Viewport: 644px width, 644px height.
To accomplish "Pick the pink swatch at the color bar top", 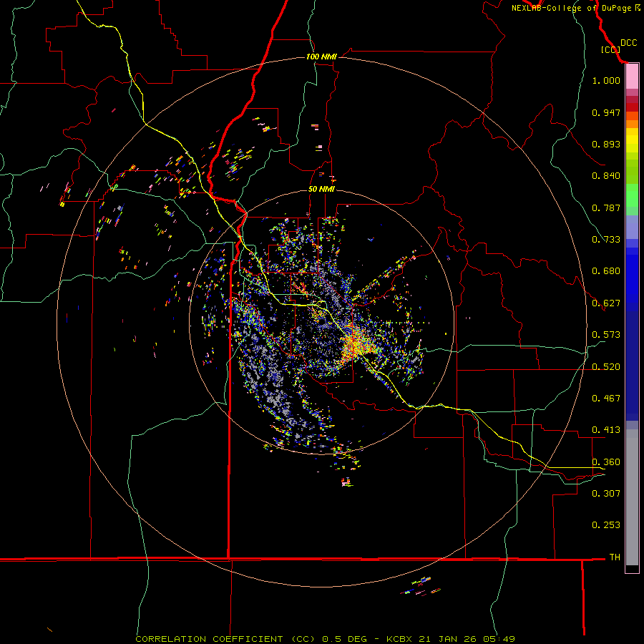I will [632, 77].
